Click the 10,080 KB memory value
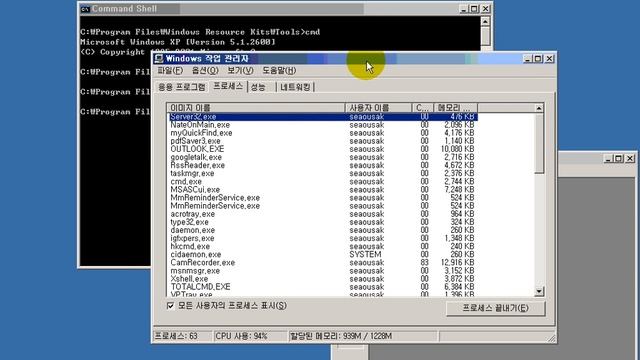This screenshot has width=640, height=360. 458,149
